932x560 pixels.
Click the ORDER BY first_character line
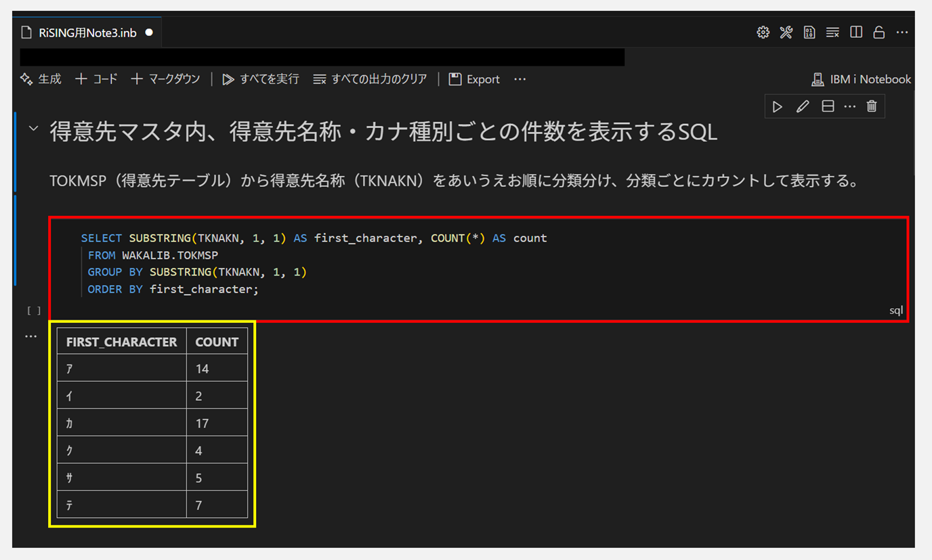(173, 289)
